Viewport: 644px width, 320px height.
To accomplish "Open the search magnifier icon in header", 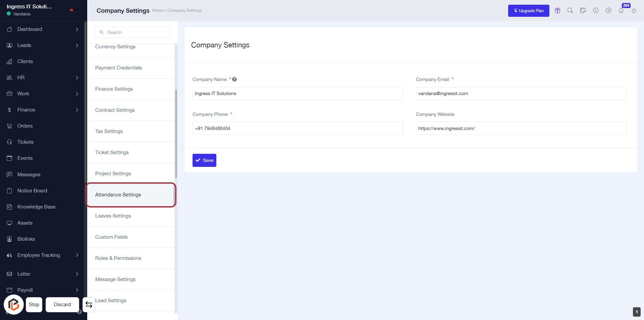I will 570,10.
